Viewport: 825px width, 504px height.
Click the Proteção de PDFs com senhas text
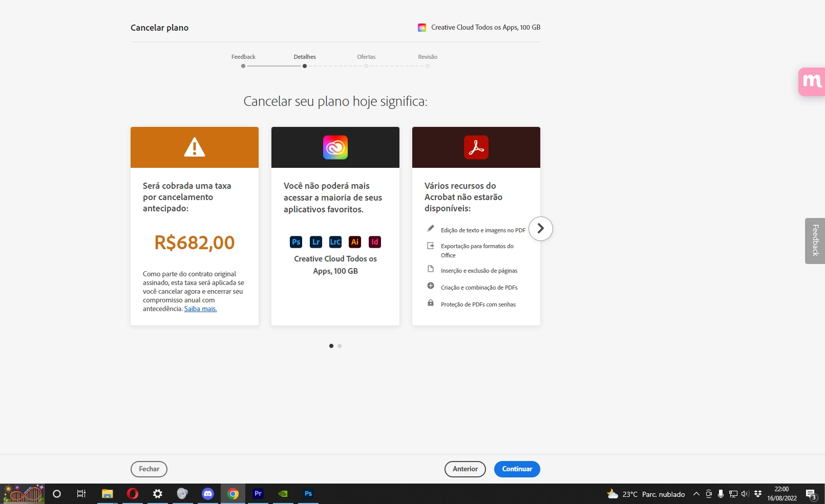[x=478, y=304]
